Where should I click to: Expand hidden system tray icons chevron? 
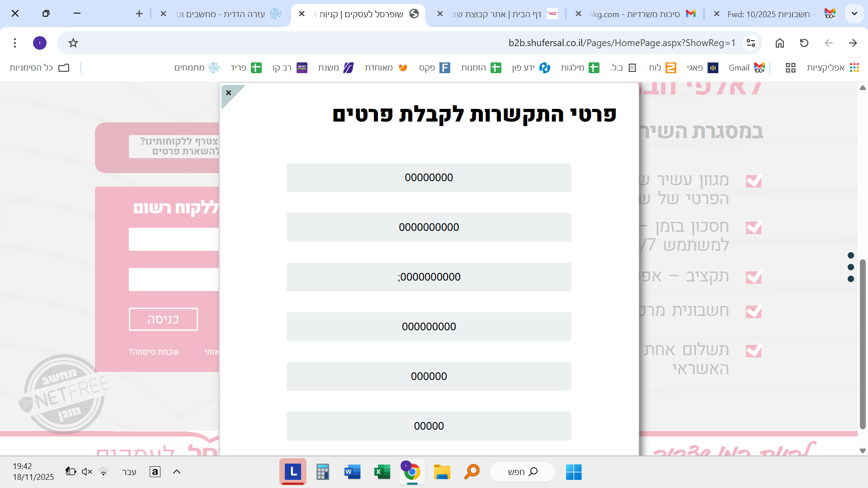tap(177, 472)
